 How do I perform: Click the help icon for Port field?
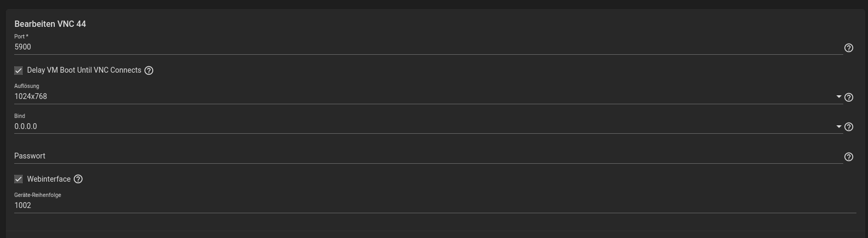click(x=849, y=48)
